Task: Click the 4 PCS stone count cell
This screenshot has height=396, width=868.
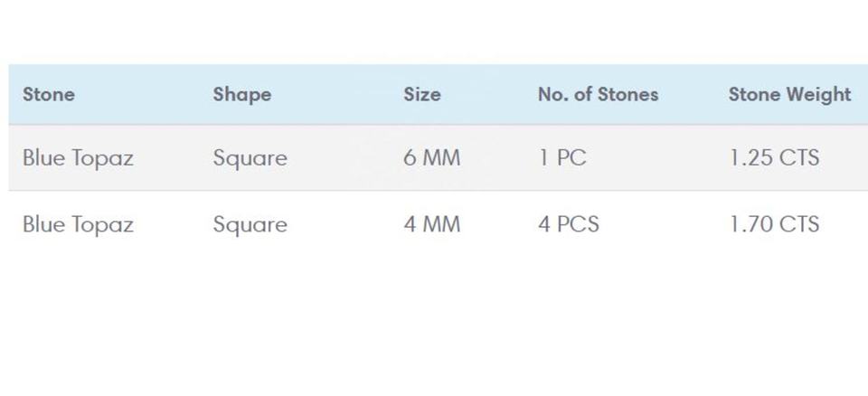Action: click(x=569, y=224)
